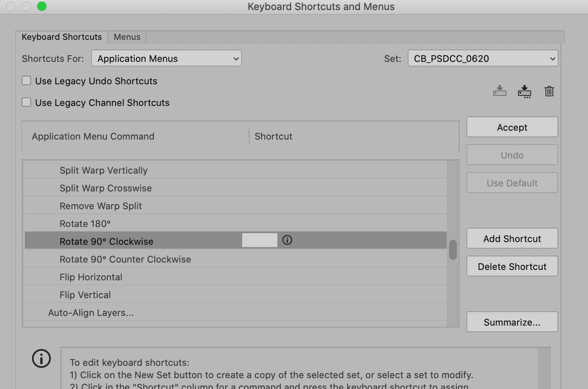Open the Set dropdown CB_PSDCC_0620
Image resolution: width=588 pixels, height=389 pixels.
coord(483,58)
